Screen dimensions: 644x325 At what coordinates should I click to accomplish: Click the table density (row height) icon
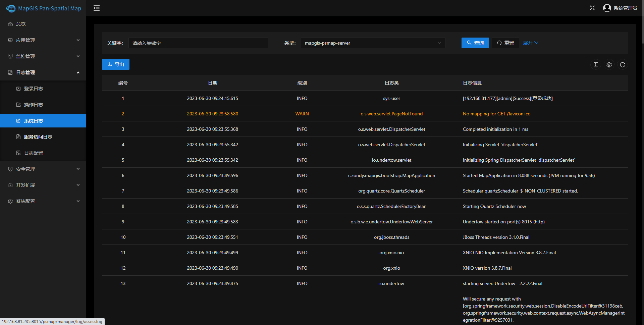596,65
